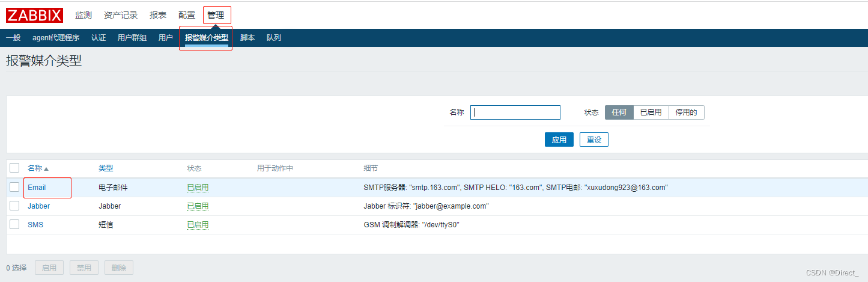Open the 管理 top menu

pyautogui.click(x=216, y=15)
